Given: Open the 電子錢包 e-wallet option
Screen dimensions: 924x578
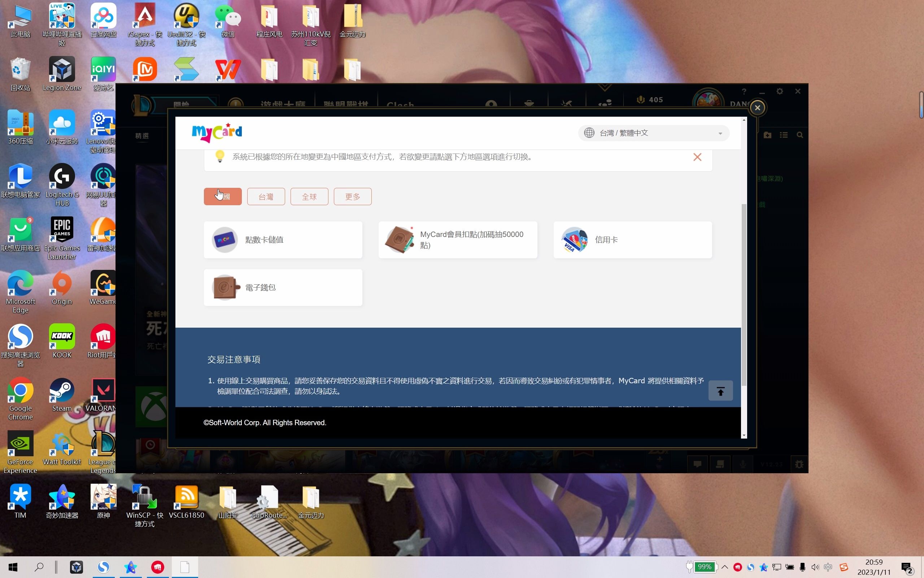Looking at the screenshot, I should click(x=283, y=288).
